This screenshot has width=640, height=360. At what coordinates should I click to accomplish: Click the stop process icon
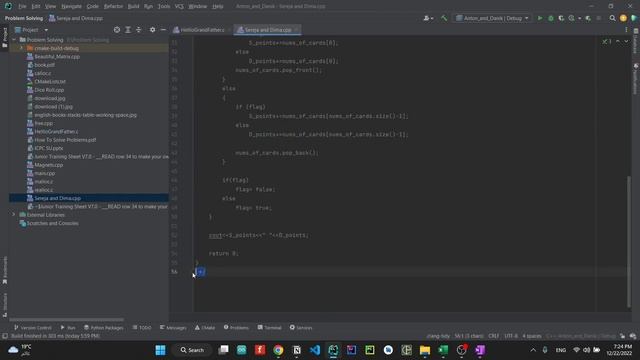[599, 18]
